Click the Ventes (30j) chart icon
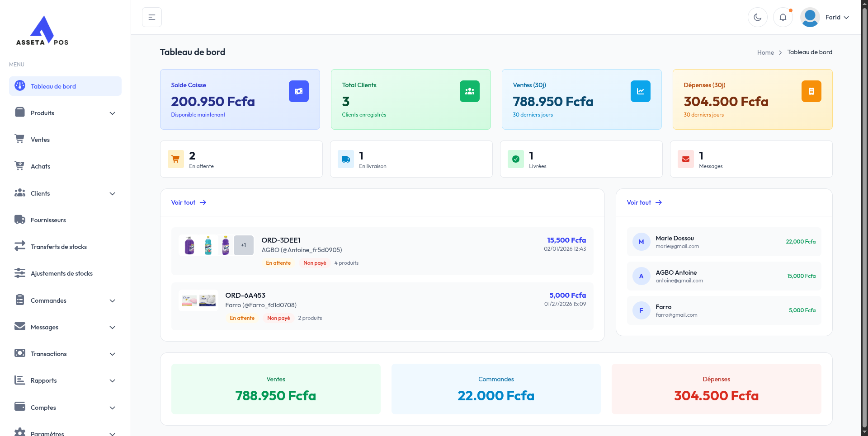The width and height of the screenshot is (868, 436). click(641, 91)
